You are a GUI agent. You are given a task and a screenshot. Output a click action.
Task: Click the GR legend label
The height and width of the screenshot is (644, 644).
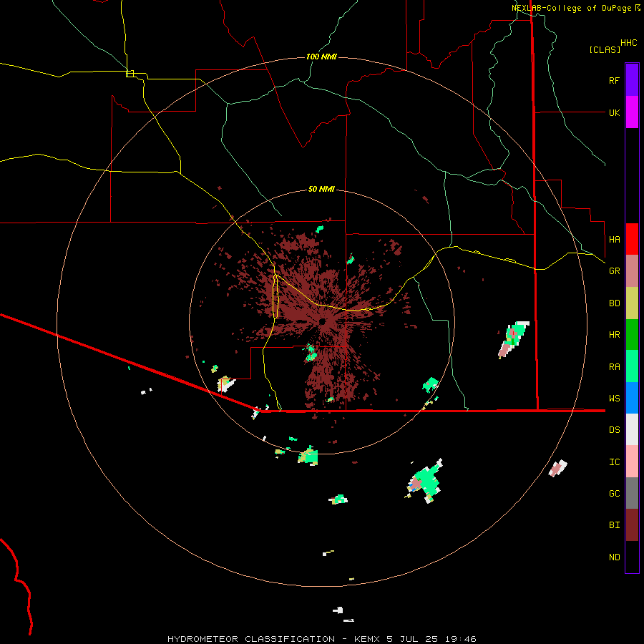point(614,271)
